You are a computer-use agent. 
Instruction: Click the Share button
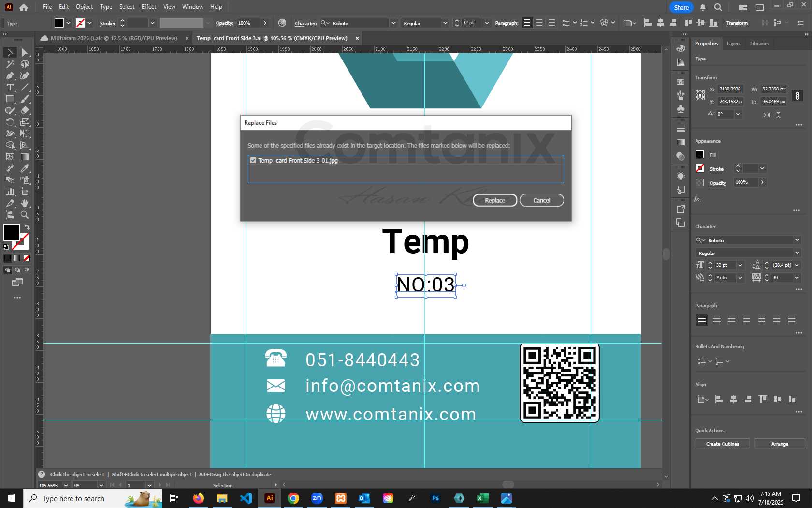681,7
